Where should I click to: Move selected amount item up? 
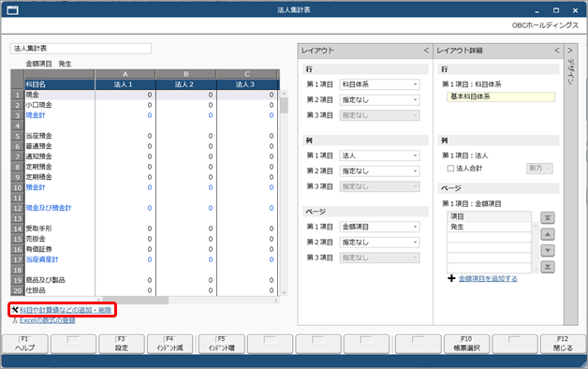(x=548, y=234)
